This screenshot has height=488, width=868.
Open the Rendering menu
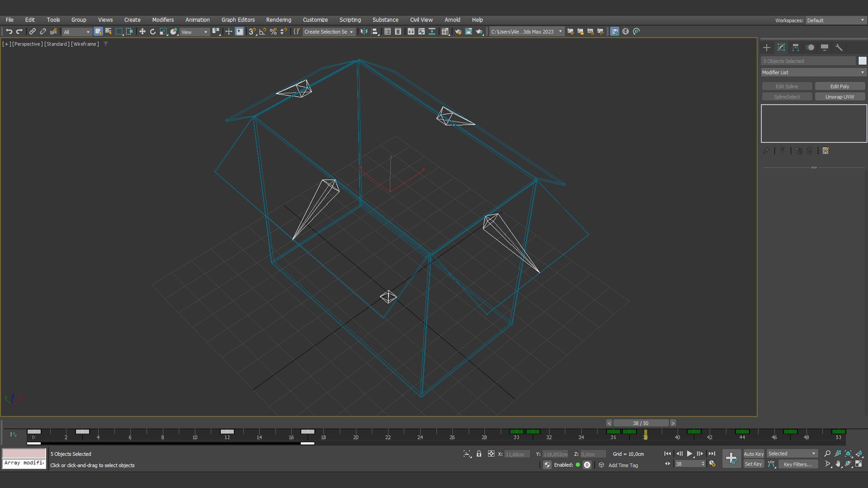[278, 20]
